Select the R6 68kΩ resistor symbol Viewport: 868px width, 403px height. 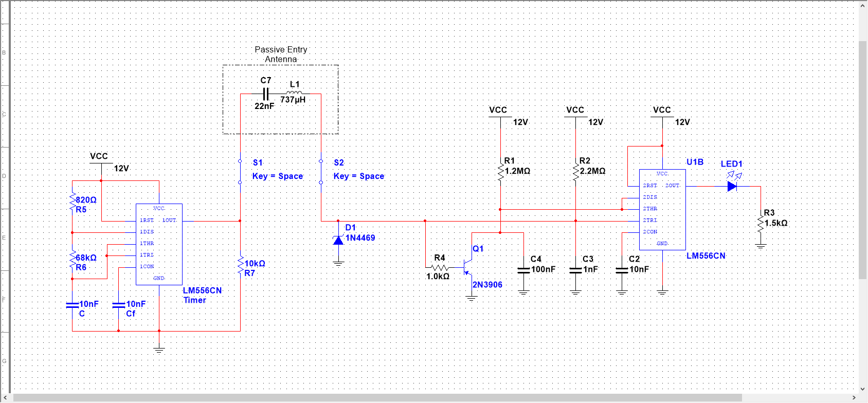point(72,259)
